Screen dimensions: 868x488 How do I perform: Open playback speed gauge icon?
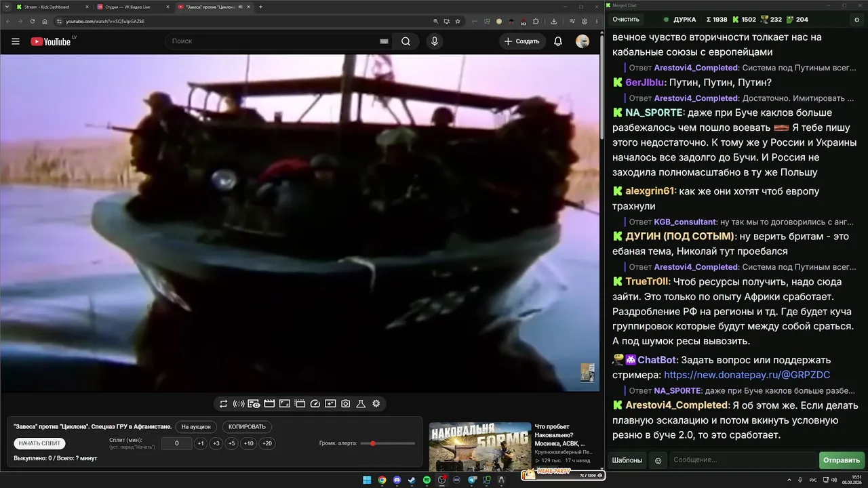click(315, 404)
